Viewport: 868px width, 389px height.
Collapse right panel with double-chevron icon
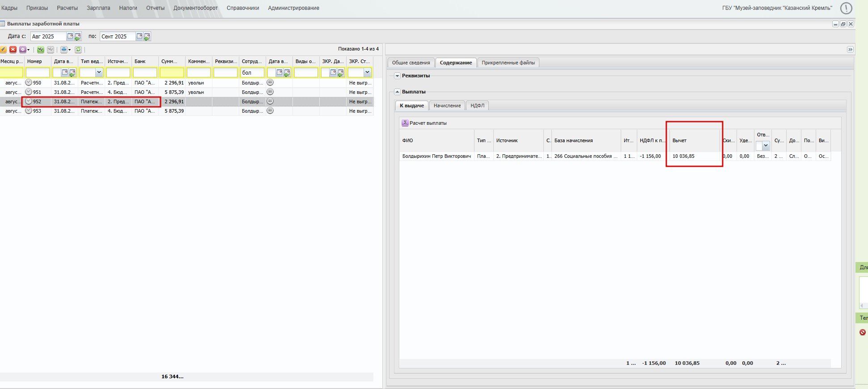tap(850, 50)
